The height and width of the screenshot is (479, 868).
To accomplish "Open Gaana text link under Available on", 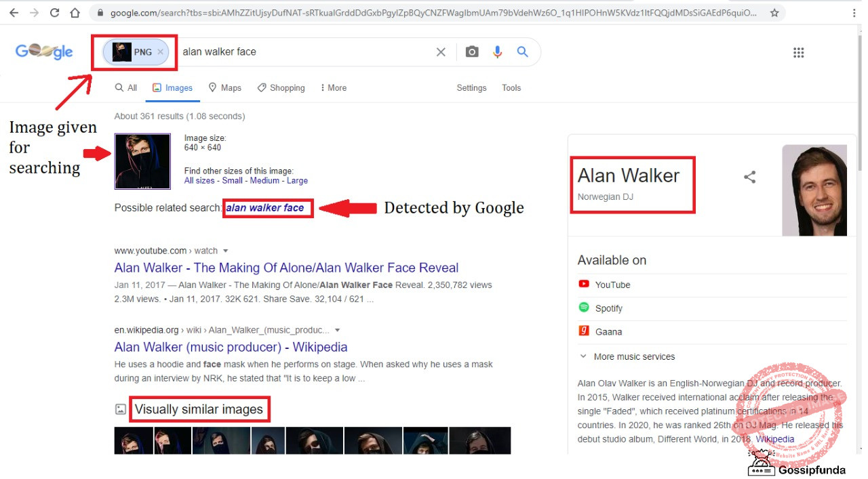I will tap(608, 332).
